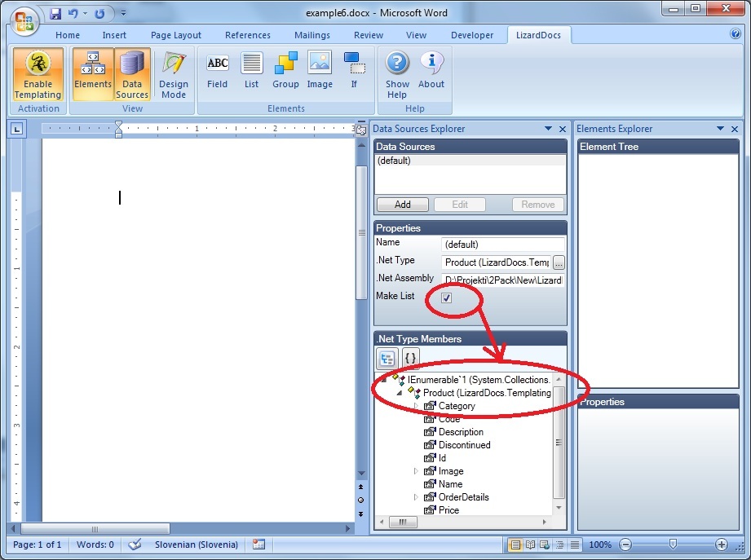Click the tab stop selector
The image size is (751, 560).
[17, 129]
